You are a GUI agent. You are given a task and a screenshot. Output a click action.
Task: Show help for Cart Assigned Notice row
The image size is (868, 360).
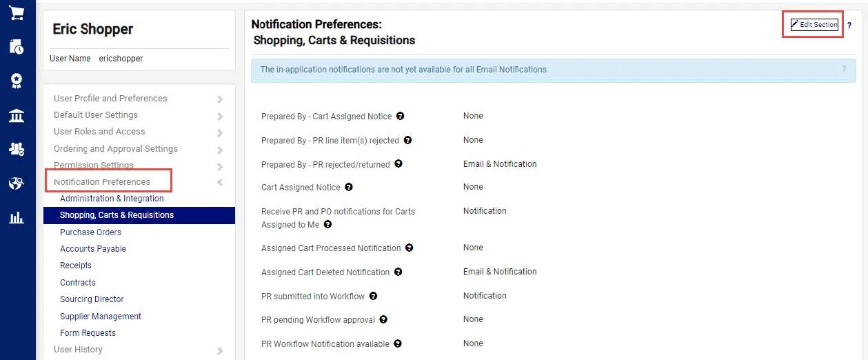[x=349, y=187]
